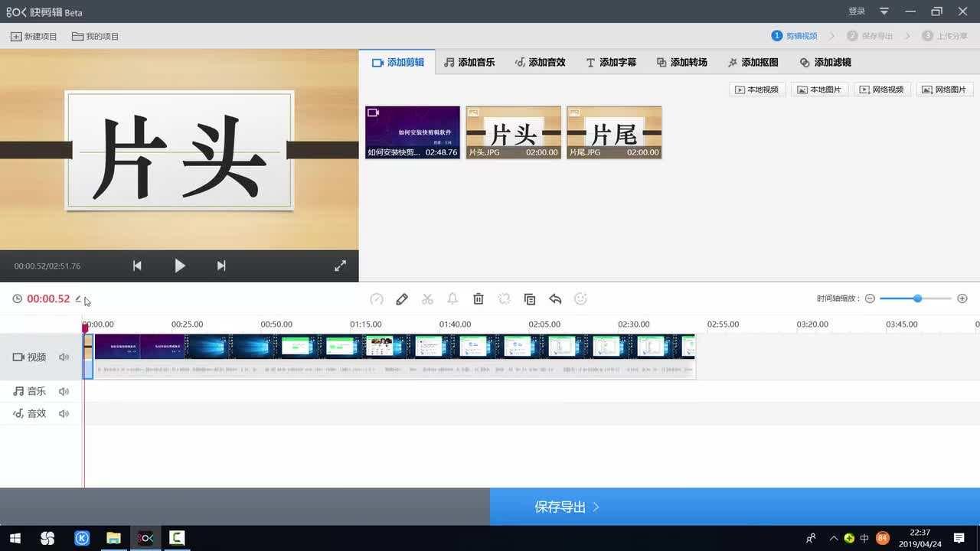Select the 片尾.JPG thumbnail

coord(614,132)
